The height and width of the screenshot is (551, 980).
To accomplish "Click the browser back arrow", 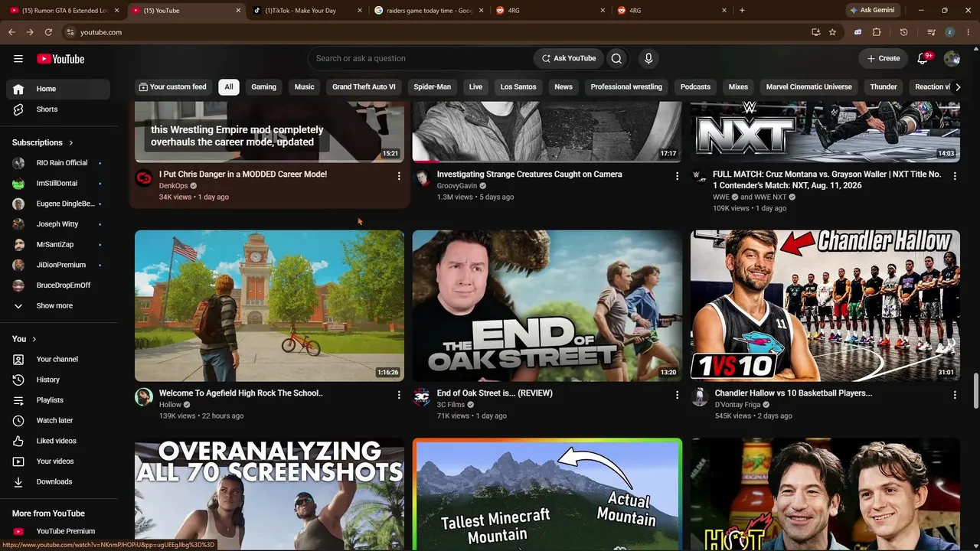I will (11, 32).
